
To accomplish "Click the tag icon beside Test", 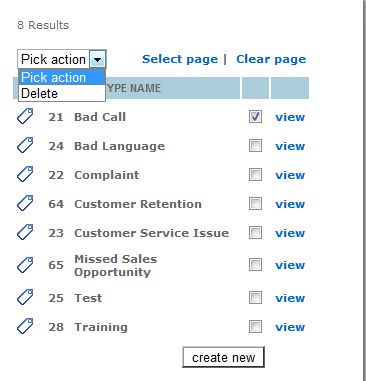I will 25,297.
